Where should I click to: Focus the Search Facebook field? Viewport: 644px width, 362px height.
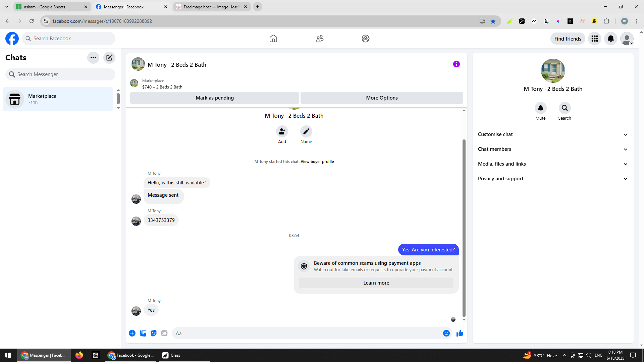pos(68,39)
